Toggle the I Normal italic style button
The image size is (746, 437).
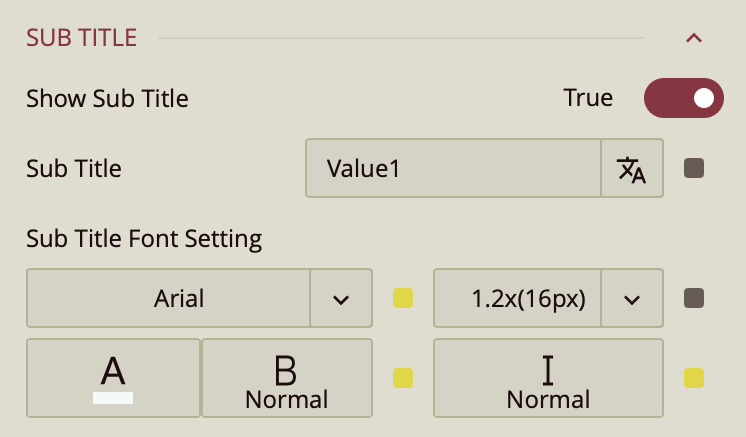(548, 378)
